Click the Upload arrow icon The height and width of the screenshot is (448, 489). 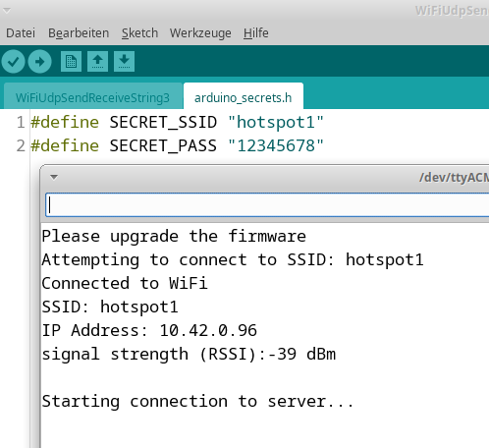[39, 61]
